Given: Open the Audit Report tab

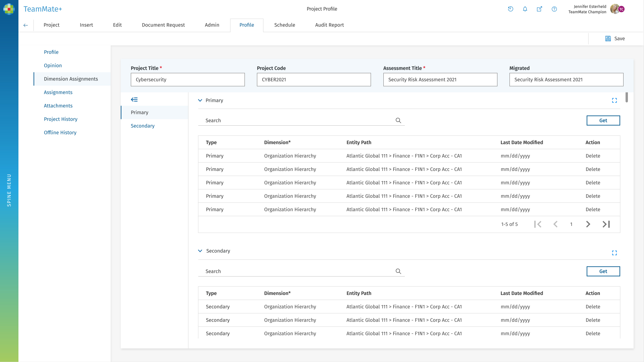Looking at the screenshot, I should click(x=329, y=25).
